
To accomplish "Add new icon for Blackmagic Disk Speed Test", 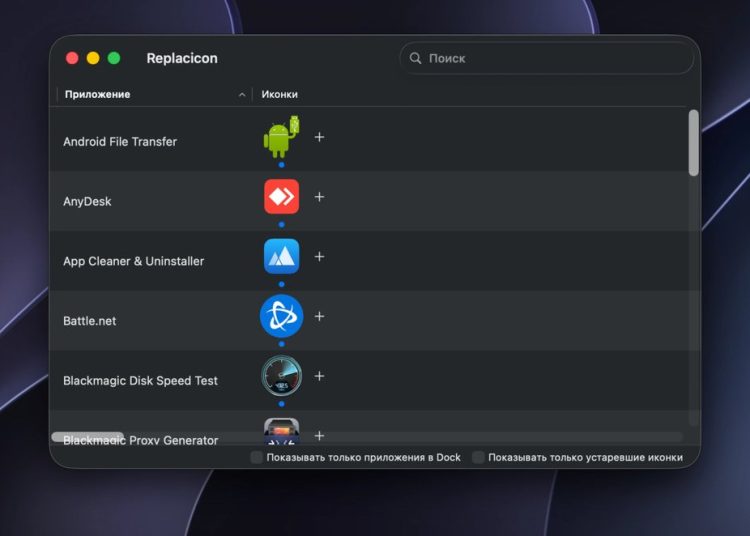I will click(319, 376).
